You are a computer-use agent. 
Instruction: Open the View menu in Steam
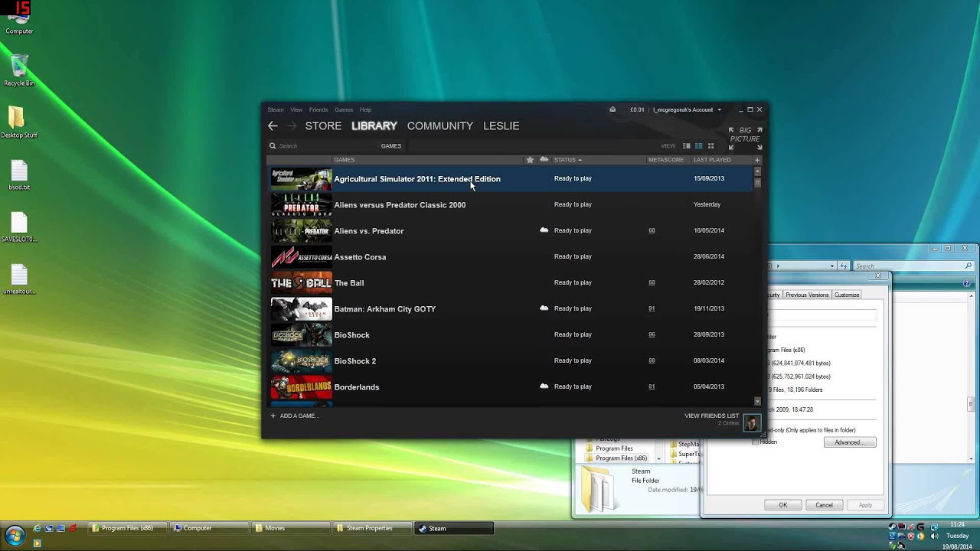pos(296,109)
